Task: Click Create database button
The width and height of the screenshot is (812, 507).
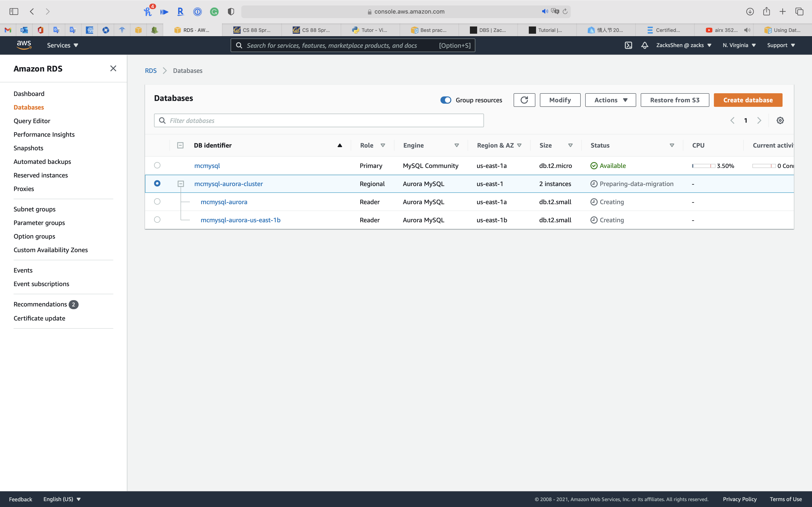Action: (x=748, y=100)
